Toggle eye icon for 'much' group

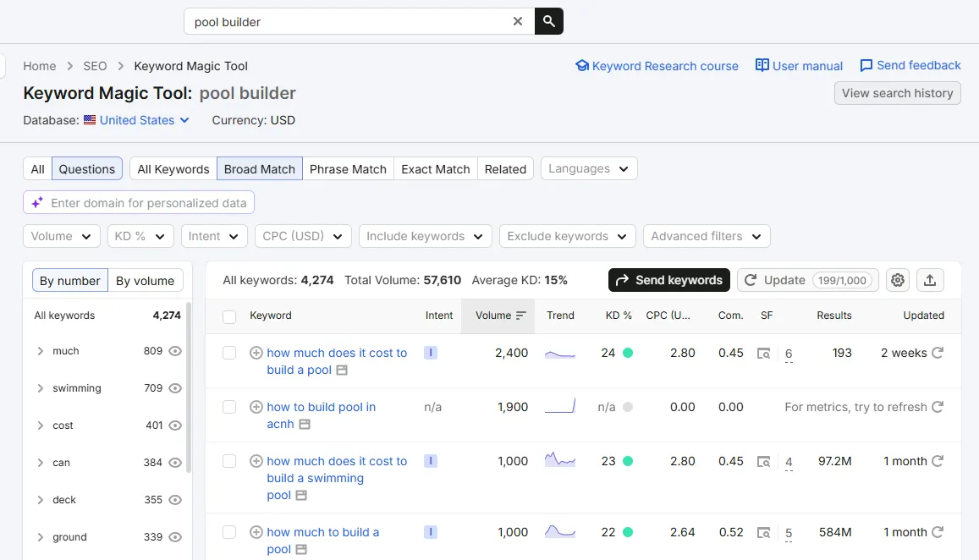[x=175, y=351]
